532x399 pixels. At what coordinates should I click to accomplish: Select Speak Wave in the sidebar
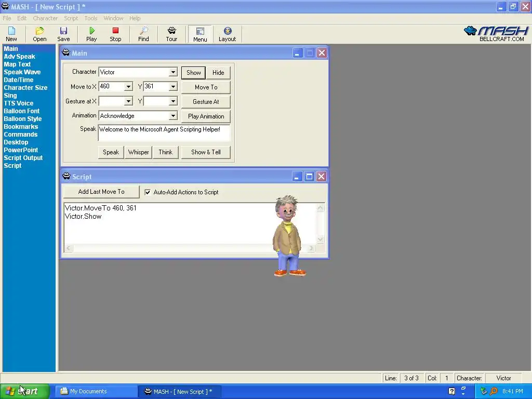[22, 72]
